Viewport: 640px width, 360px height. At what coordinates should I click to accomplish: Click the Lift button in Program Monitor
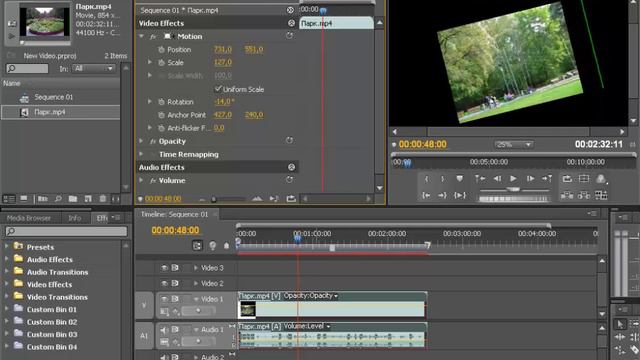tap(567, 196)
